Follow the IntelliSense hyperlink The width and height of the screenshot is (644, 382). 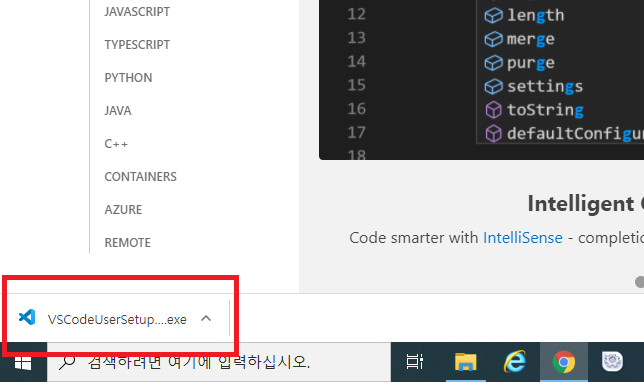[x=522, y=238]
